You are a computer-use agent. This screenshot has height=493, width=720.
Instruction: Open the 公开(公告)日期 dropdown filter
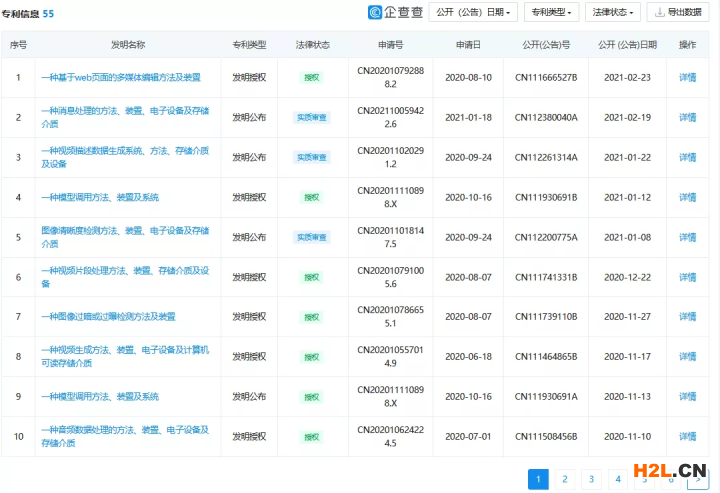click(x=473, y=12)
